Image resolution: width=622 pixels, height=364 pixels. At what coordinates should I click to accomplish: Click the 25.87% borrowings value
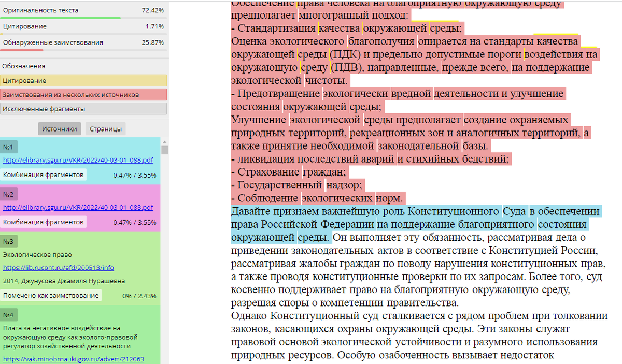click(153, 42)
